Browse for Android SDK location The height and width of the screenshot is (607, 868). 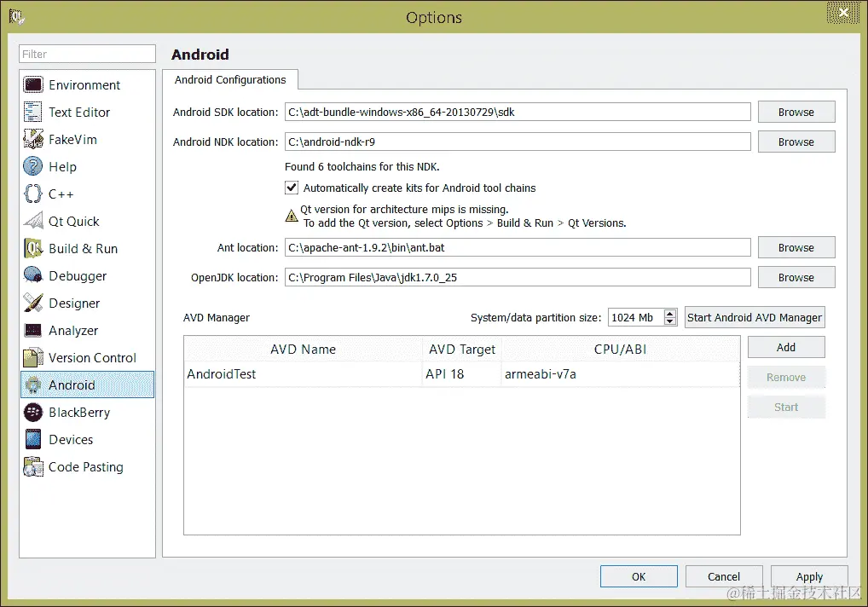(x=796, y=112)
